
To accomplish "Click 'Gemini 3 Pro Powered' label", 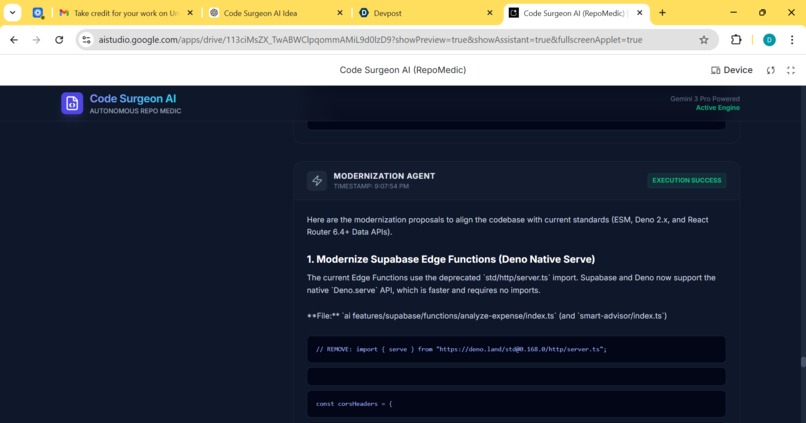I will 705,99.
